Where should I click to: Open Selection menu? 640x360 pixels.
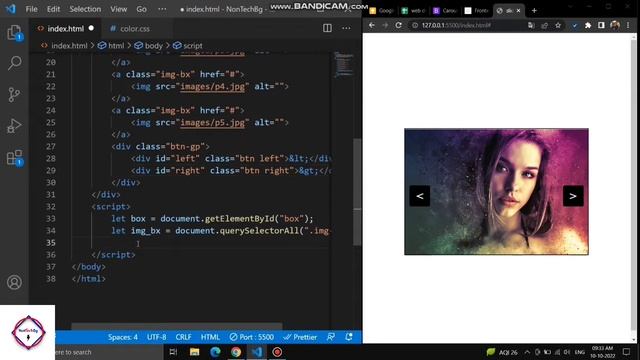[85, 9]
